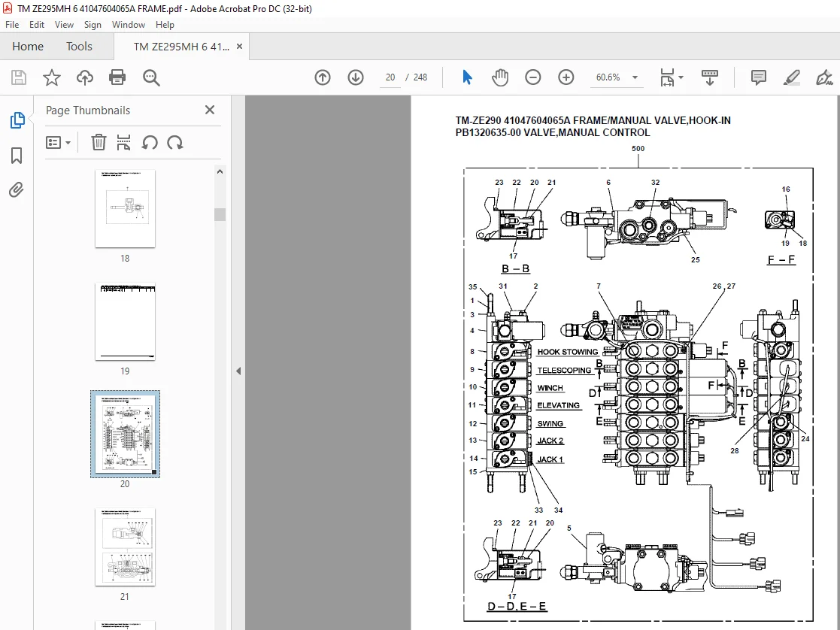840x630 pixels.
Task: Open fit page options dropdown arrow
Action: click(x=681, y=77)
